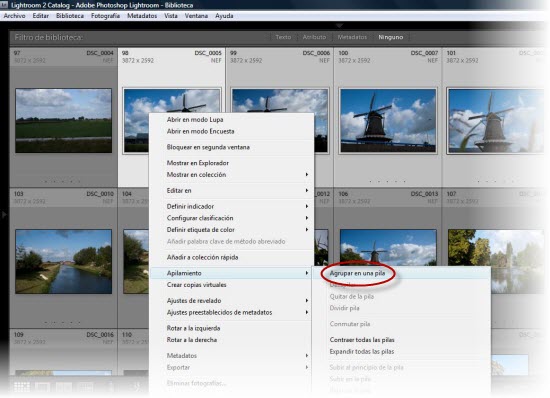550x398 pixels.
Task: Expand Definir etiqueta de color submenu arrow
Action: (307, 230)
